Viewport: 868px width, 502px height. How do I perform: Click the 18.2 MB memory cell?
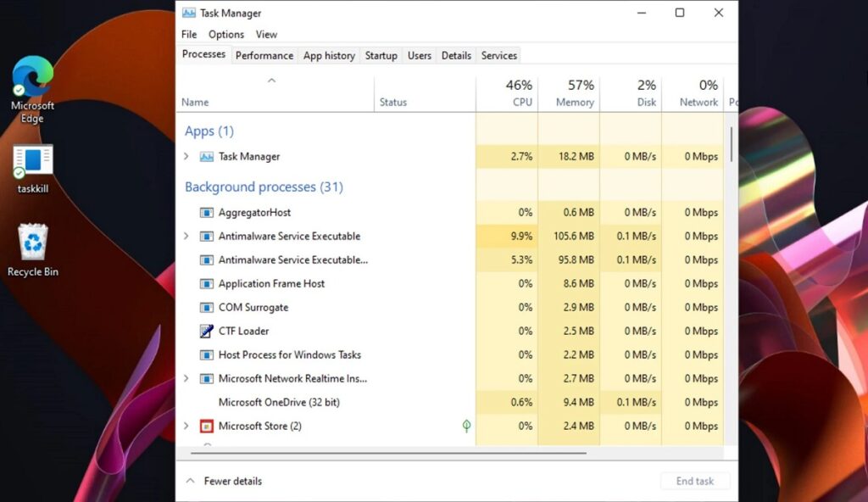[569, 157]
